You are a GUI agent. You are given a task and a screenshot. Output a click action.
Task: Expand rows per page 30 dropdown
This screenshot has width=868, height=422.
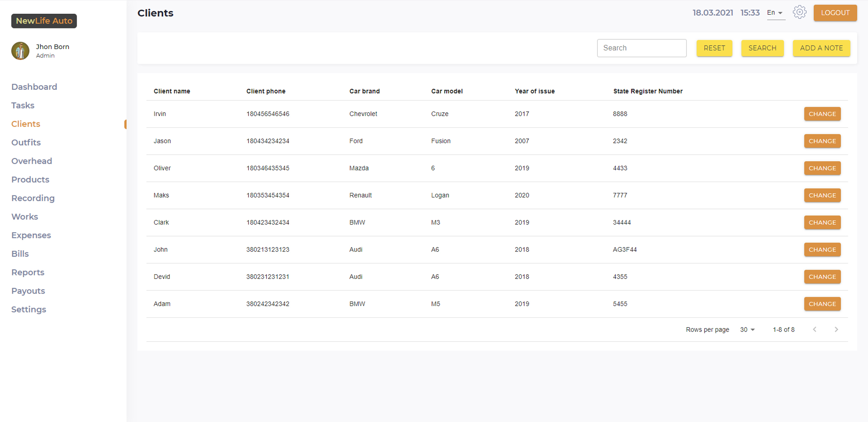pyautogui.click(x=747, y=330)
